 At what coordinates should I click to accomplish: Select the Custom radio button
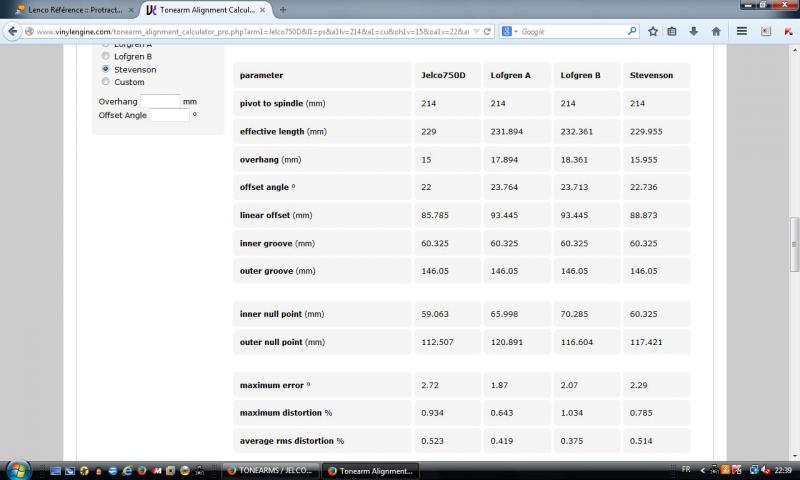pos(106,82)
